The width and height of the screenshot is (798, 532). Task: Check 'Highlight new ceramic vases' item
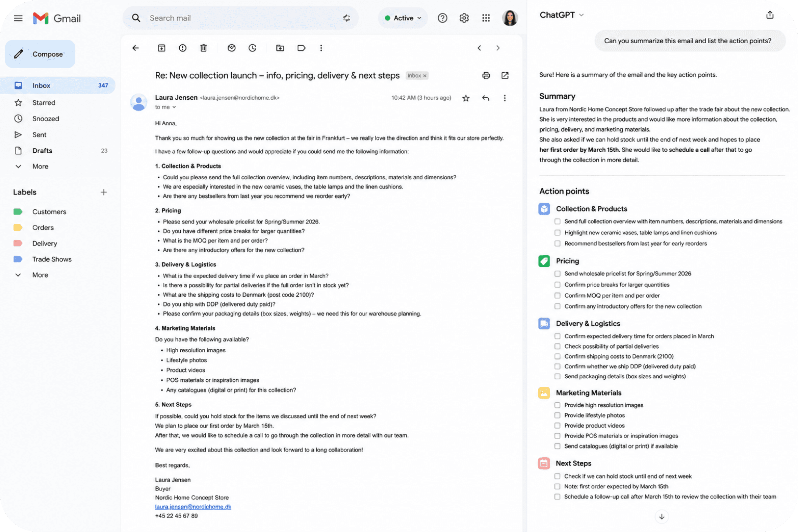pos(557,233)
